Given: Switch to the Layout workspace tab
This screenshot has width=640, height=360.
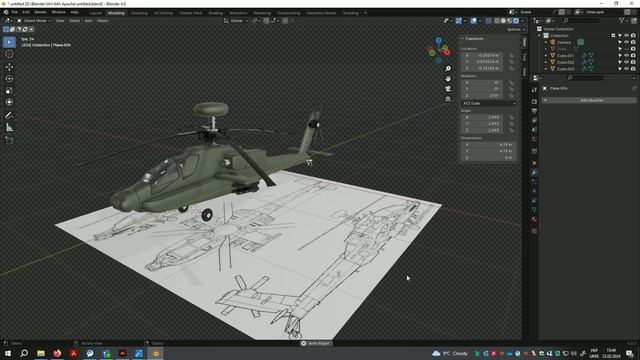Looking at the screenshot, I should [96, 13].
